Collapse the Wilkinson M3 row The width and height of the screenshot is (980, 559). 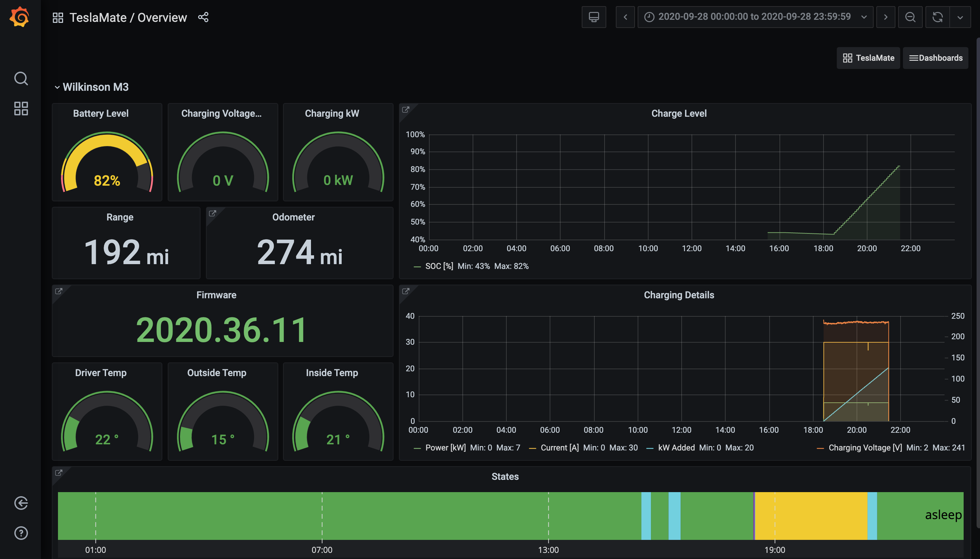coord(92,87)
